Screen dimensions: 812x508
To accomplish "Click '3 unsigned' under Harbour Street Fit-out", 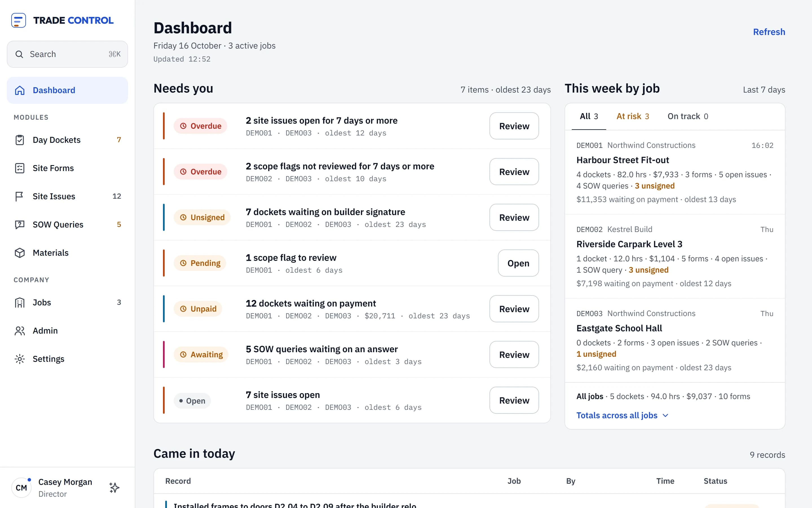I will tap(654, 186).
